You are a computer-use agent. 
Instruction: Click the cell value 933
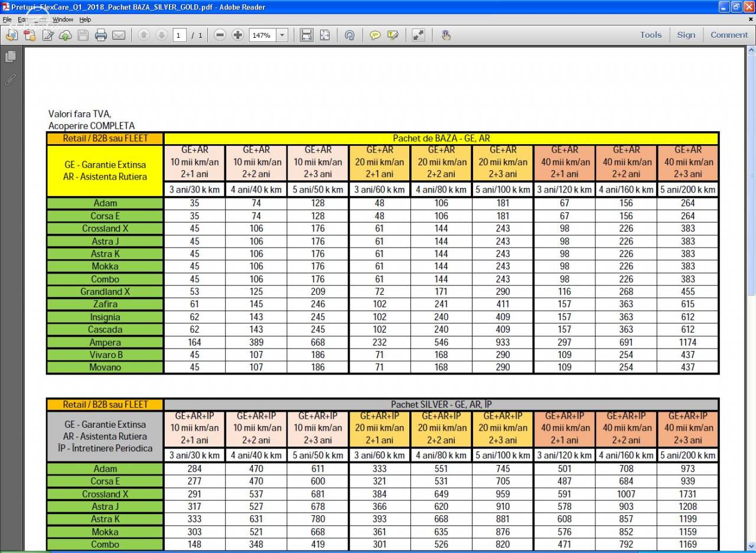(x=503, y=343)
